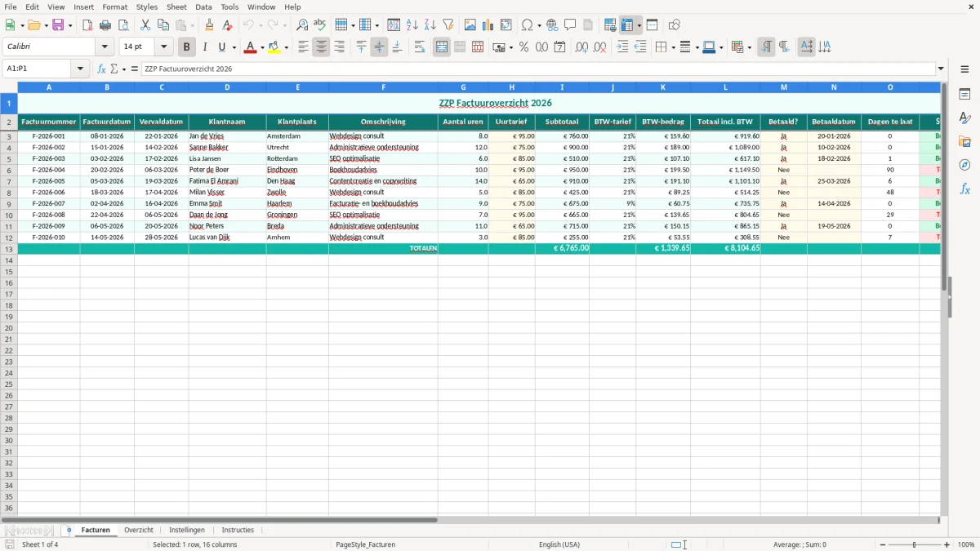Click the zoom out minus button

point(882,544)
